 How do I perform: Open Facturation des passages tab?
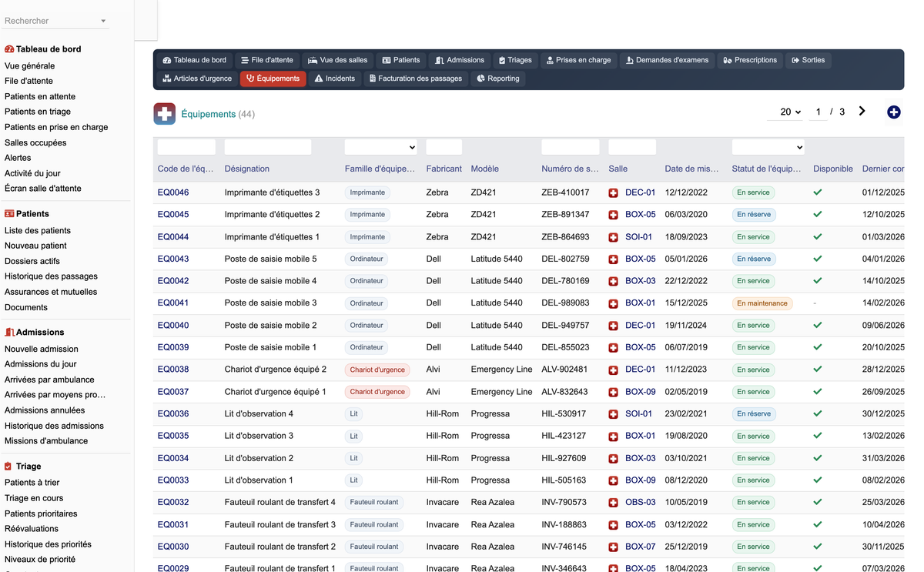(416, 79)
